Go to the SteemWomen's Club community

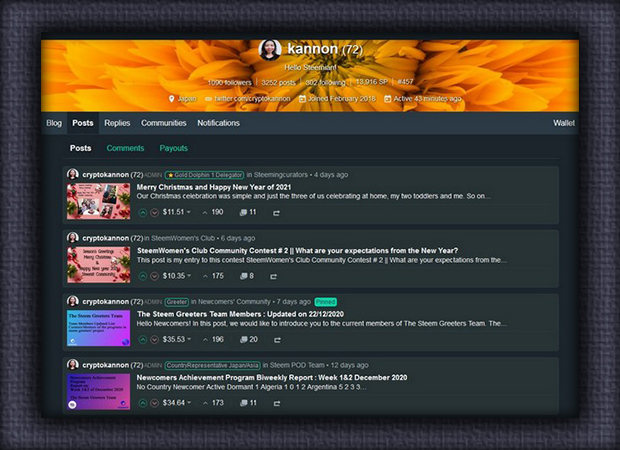click(x=183, y=238)
